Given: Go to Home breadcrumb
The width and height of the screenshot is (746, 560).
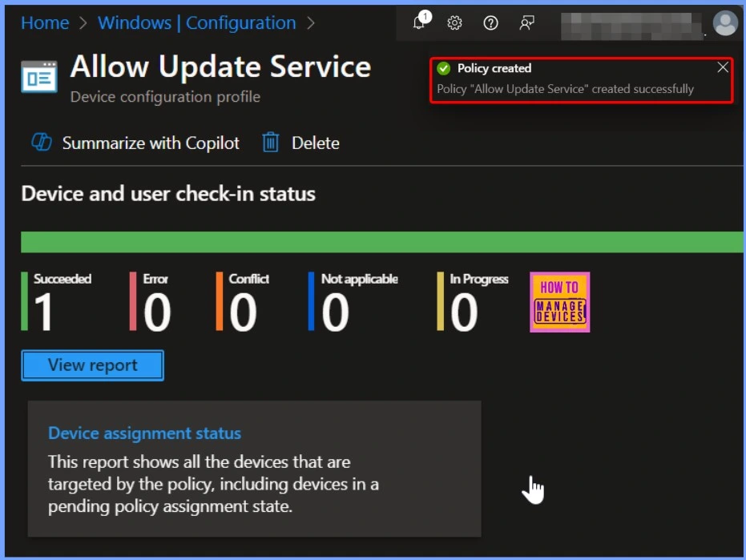Looking at the screenshot, I should [x=45, y=23].
